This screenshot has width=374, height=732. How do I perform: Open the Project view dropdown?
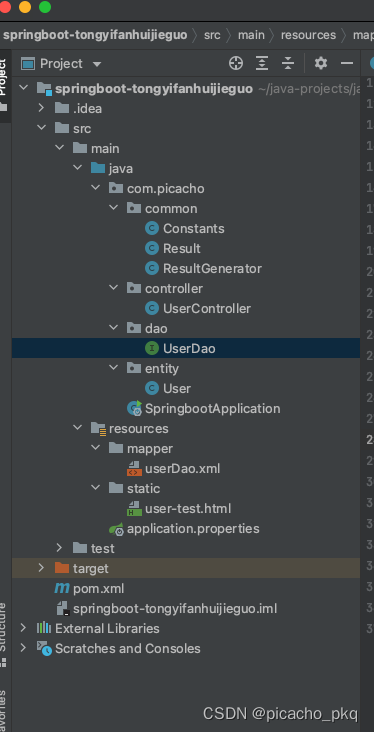coord(97,63)
